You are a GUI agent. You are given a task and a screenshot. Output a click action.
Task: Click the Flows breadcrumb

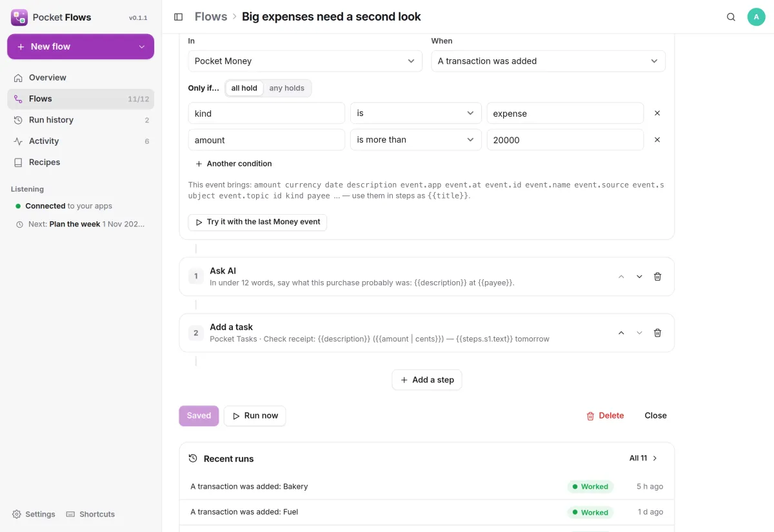(211, 17)
